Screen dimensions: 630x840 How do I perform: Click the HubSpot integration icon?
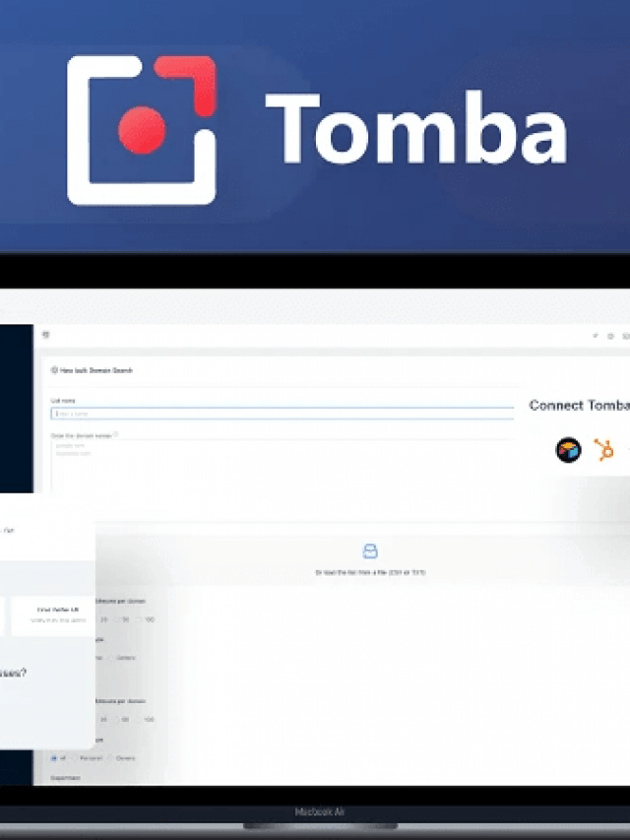pyautogui.click(x=604, y=450)
